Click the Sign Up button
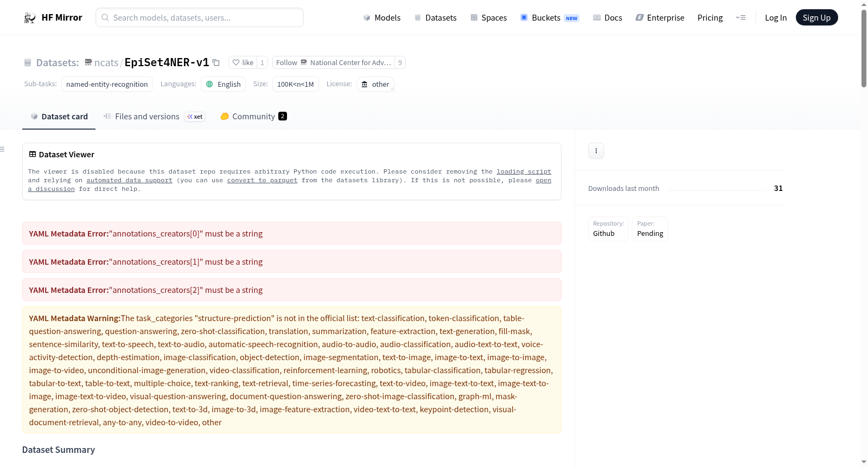This screenshot has height=467, width=868. click(x=816, y=17)
